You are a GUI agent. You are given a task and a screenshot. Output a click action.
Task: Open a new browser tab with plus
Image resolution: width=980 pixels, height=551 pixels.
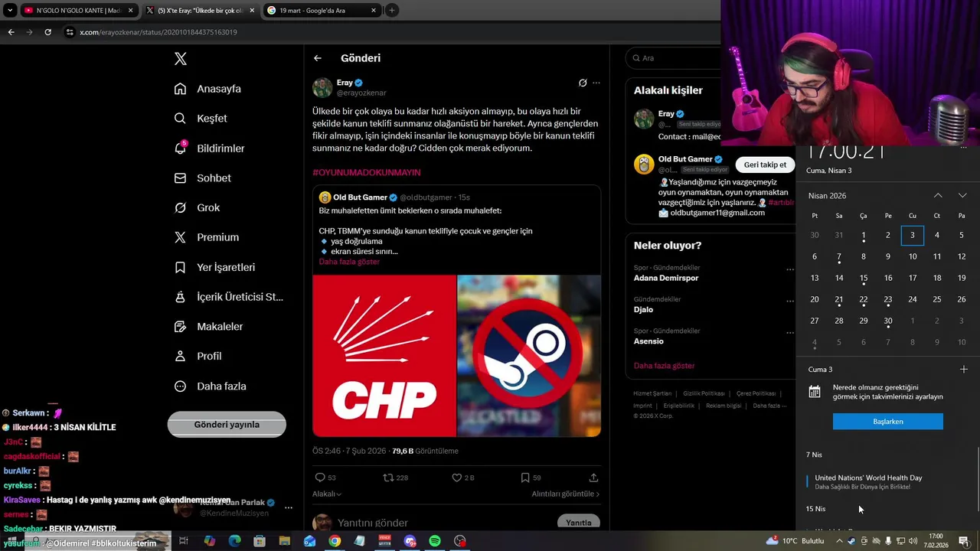[x=392, y=11]
